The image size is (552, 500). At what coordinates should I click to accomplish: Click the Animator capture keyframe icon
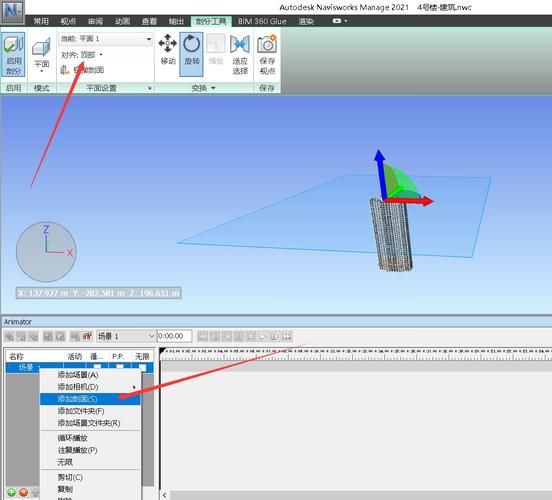coord(75,336)
